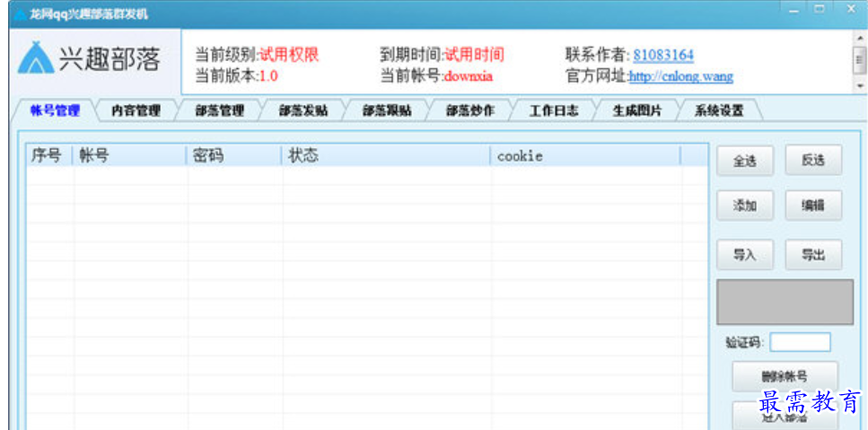Click the current account name downxia
Screen dimensions: 868x430
[x=469, y=76]
